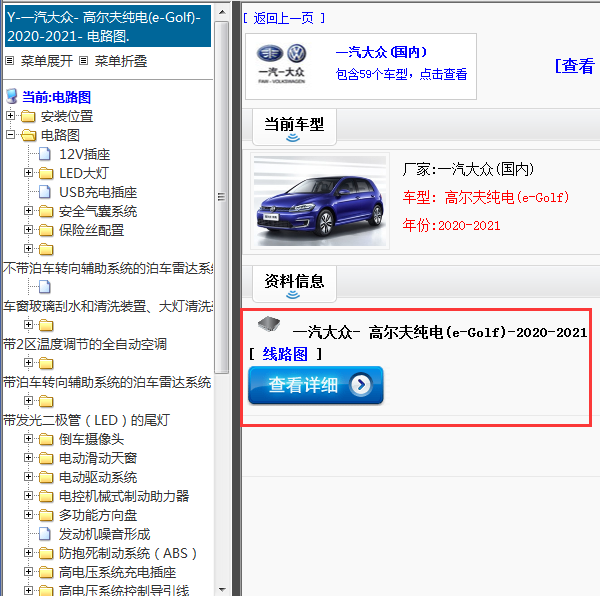Click 包含59个车型,点击查看 link
The width and height of the screenshot is (600, 596).
401,74
